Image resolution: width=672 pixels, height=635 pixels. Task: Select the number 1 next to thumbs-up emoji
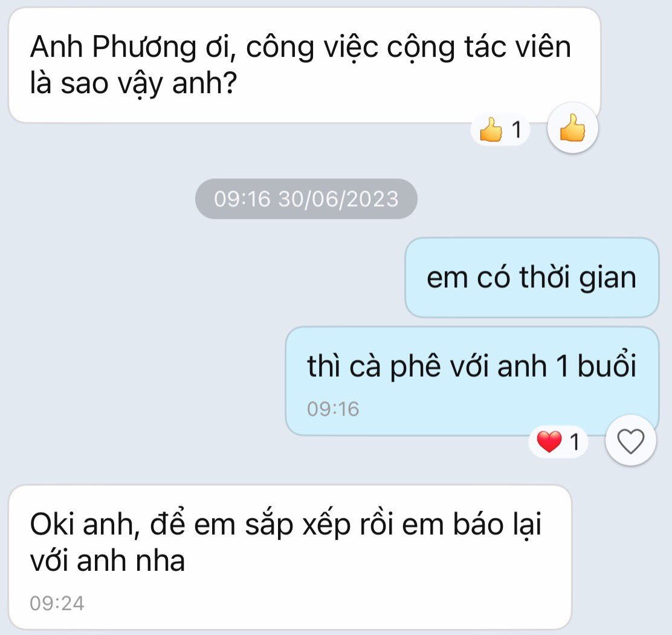coord(517,129)
